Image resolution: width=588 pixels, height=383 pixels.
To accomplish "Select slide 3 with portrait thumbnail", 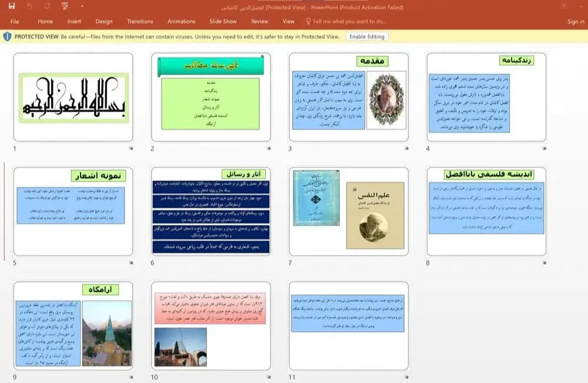I will tap(349, 97).
